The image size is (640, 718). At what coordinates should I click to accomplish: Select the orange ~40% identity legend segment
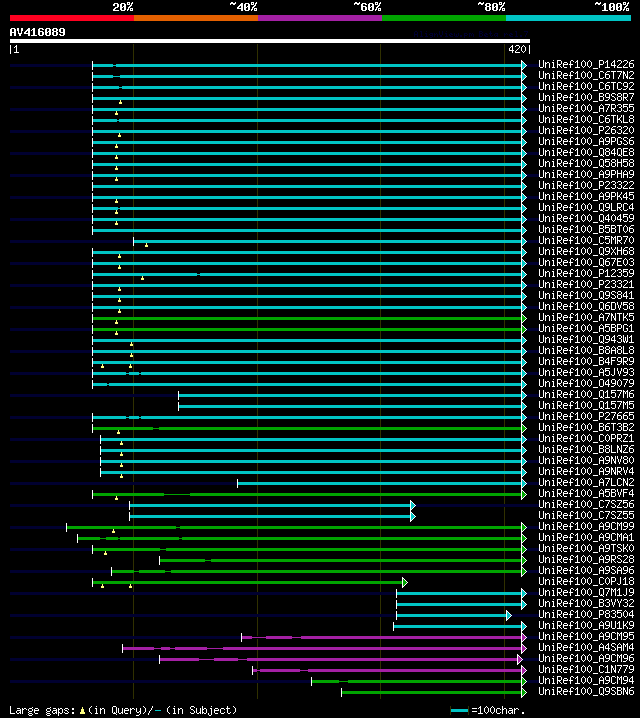pyautogui.click(x=196, y=18)
